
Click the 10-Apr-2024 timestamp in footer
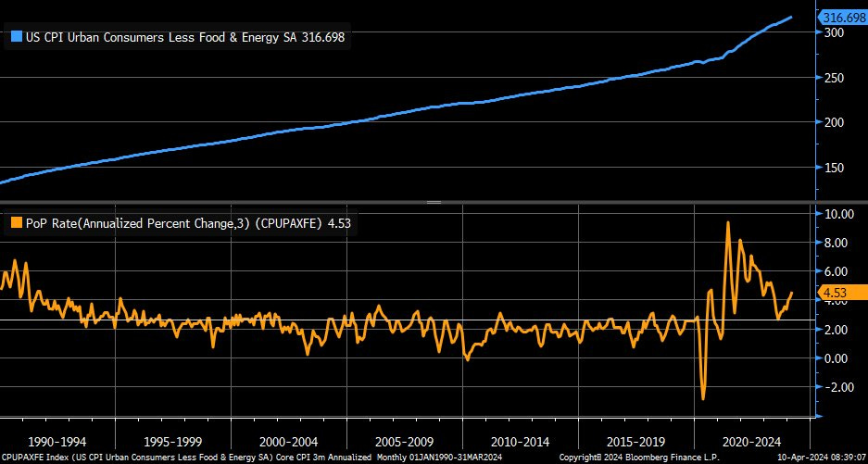tap(815, 458)
